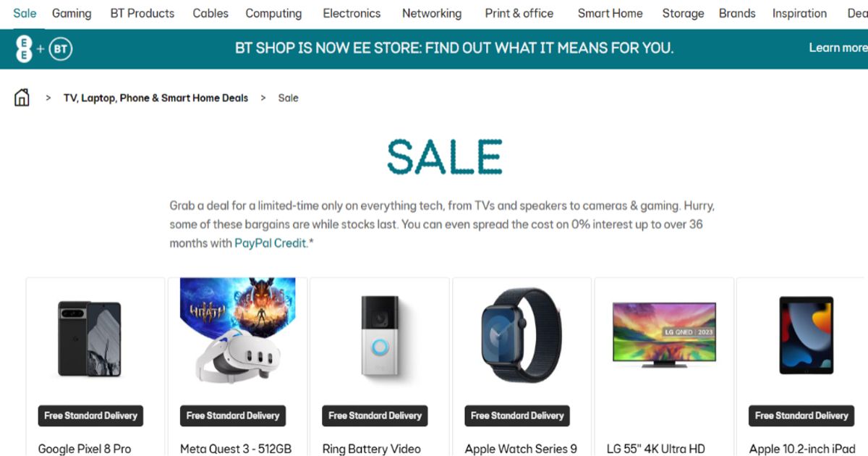Open the Ring Battery Video doorbell image
The width and height of the screenshot is (868, 456).
pos(380,335)
